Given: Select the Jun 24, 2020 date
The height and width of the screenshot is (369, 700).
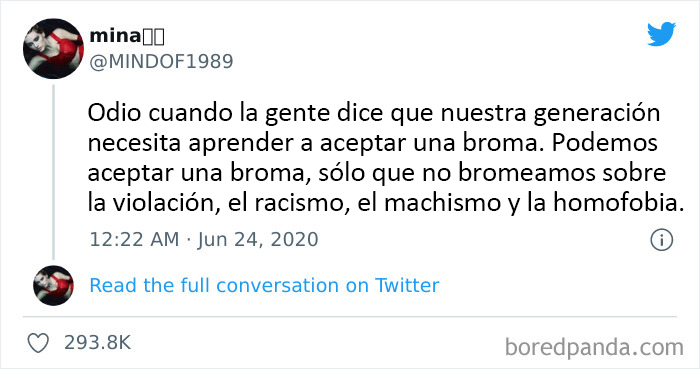Looking at the screenshot, I should pyautogui.click(x=258, y=240).
